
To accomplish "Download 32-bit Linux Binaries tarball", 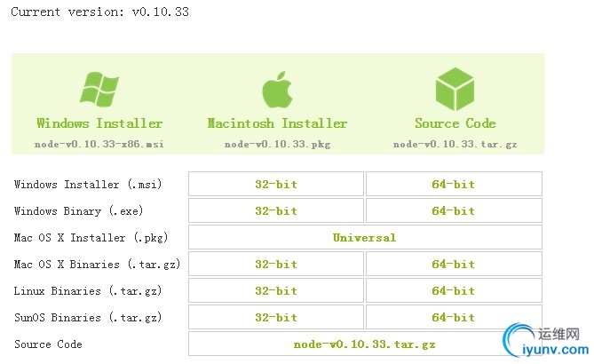I will (276, 290).
